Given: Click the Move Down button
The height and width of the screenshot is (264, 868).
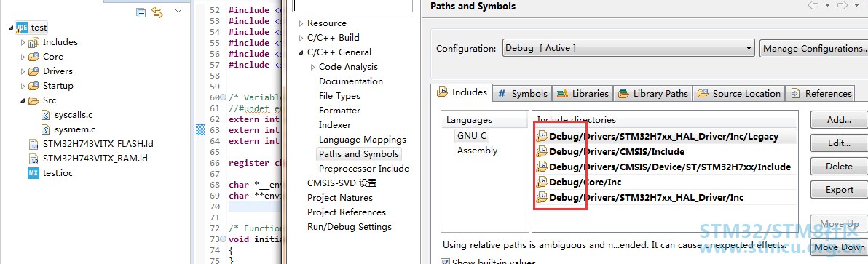Looking at the screenshot, I should point(839,247).
